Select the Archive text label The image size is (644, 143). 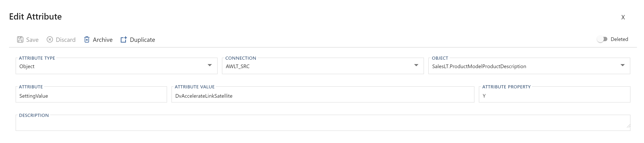103,40
